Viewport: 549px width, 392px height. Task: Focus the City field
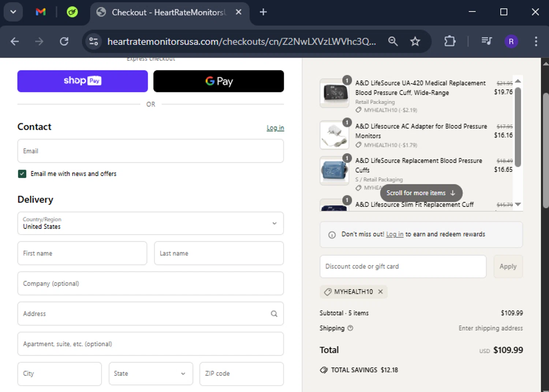click(60, 374)
